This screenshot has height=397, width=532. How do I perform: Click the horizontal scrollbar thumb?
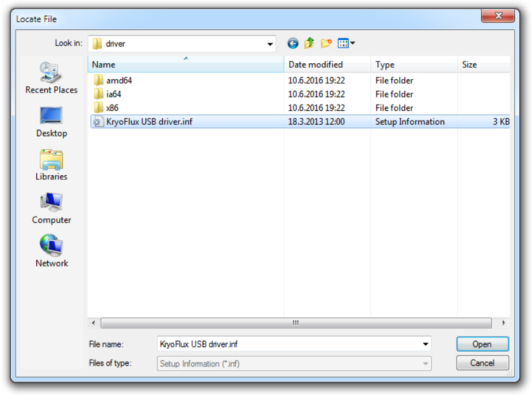pos(296,323)
